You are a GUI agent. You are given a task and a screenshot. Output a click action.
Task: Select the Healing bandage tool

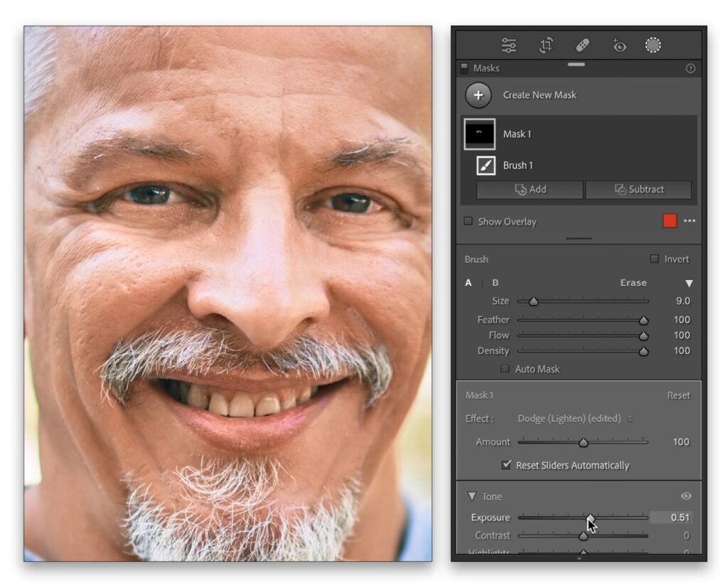(x=582, y=46)
